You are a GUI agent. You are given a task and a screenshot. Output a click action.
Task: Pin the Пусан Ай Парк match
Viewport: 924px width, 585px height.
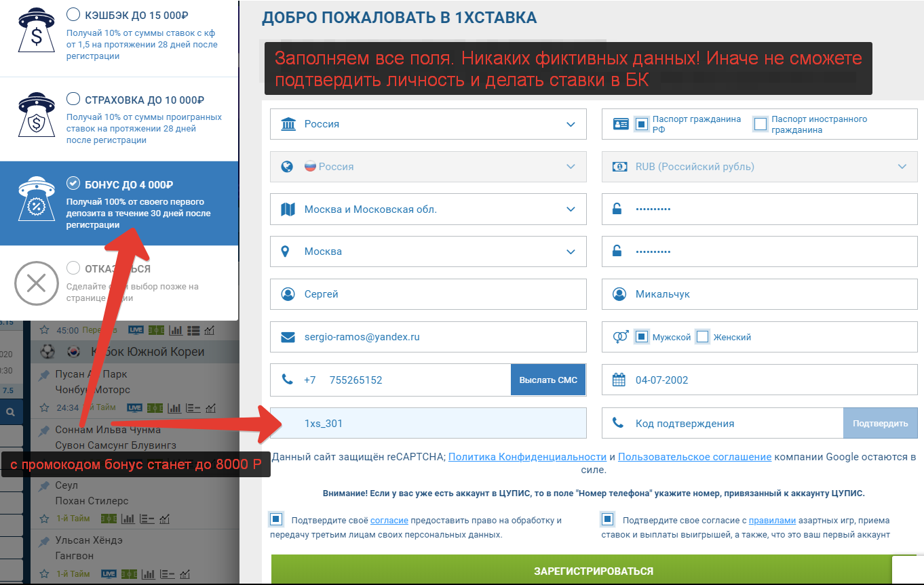(45, 374)
